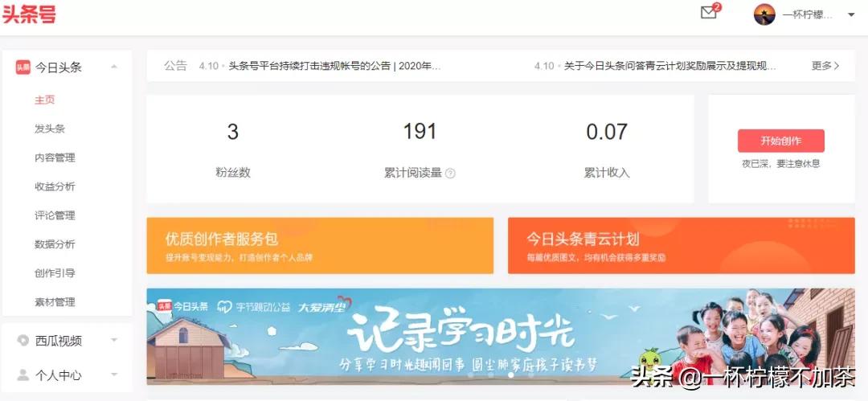The height and width of the screenshot is (401, 868).
Task: Click the 开始创作 button
Action: (x=781, y=141)
